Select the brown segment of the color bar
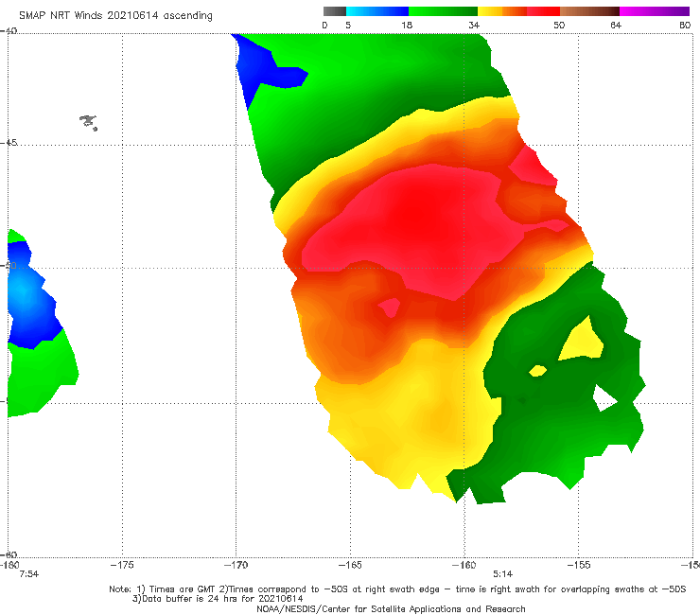This screenshot has height=615, width=700. (x=589, y=11)
